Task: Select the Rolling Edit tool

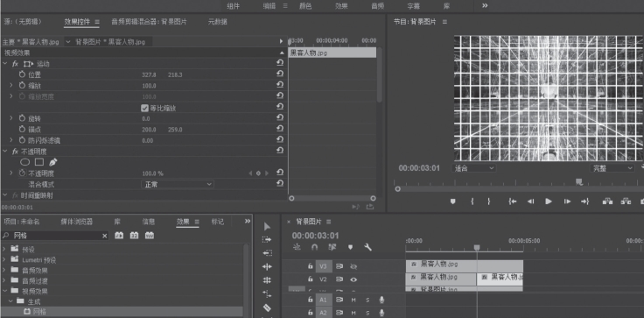Action: 267,280
